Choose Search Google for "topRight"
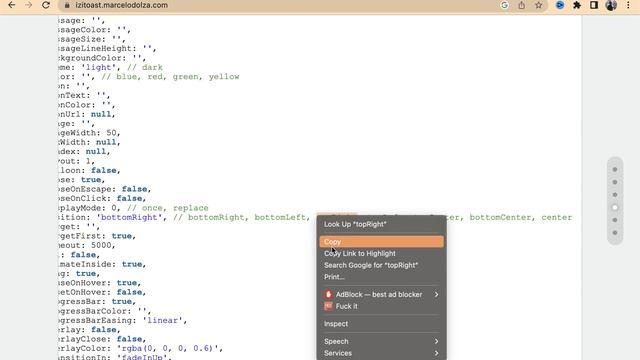The height and width of the screenshot is (360, 640). point(381,265)
